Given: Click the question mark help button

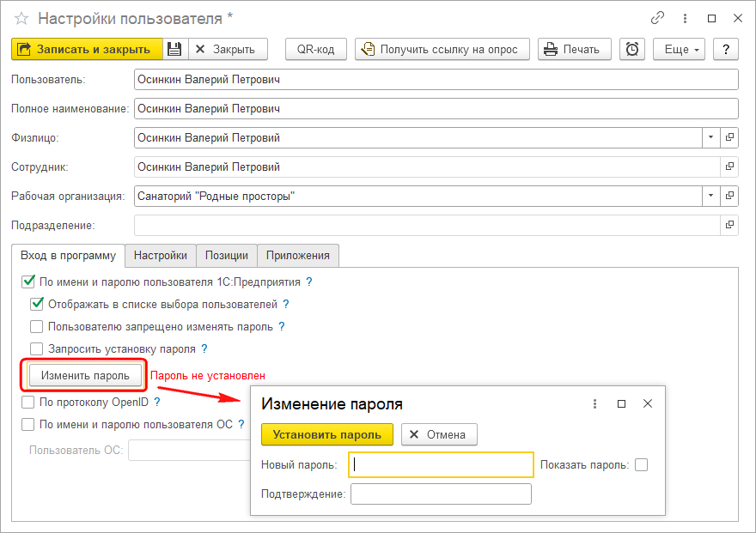Looking at the screenshot, I should pyautogui.click(x=726, y=49).
